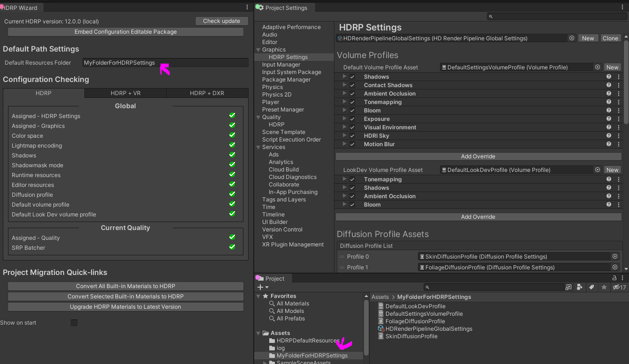The width and height of the screenshot is (629, 364).
Task: Expand Motion Blur override foldout
Action: pyautogui.click(x=345, y=144)
